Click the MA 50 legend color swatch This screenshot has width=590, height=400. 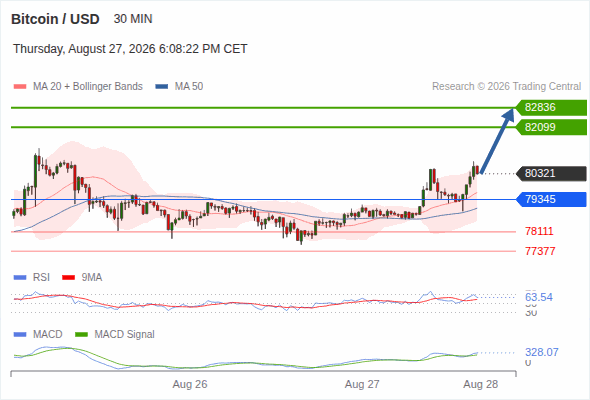[162, 87]
